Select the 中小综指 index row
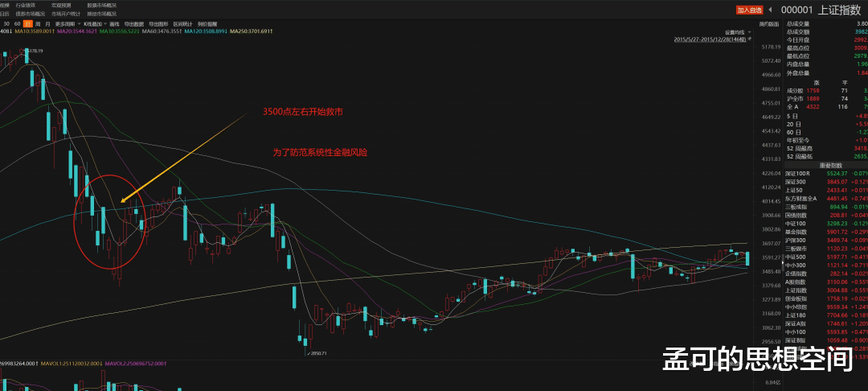868x391 pixels. pyautogui.click(x=826, y=307)
